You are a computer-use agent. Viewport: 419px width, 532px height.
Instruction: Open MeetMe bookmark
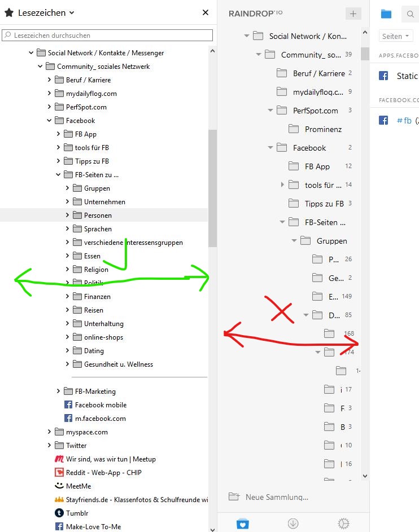pyautogui.click(x=73, y=486)
